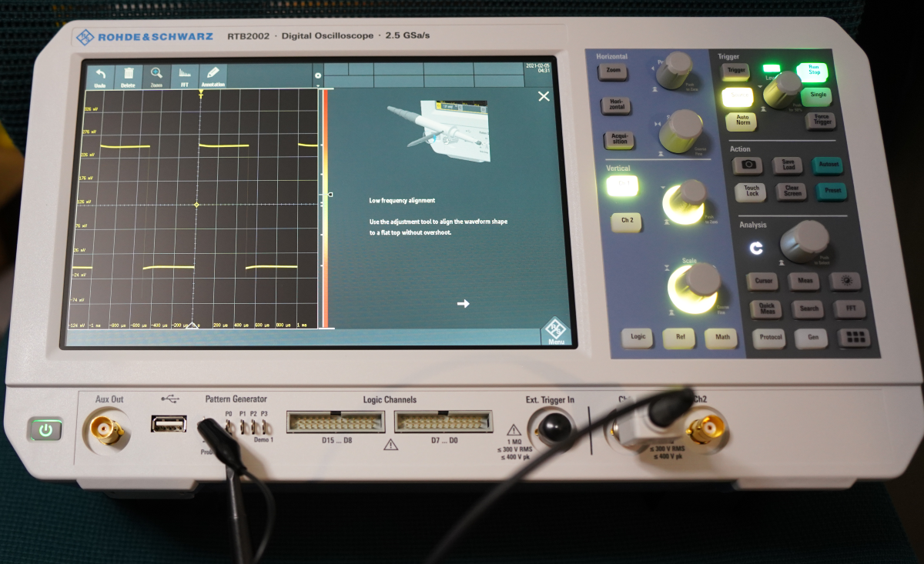
Task: Open the Protocol menu button
Action: click(771, 337)
